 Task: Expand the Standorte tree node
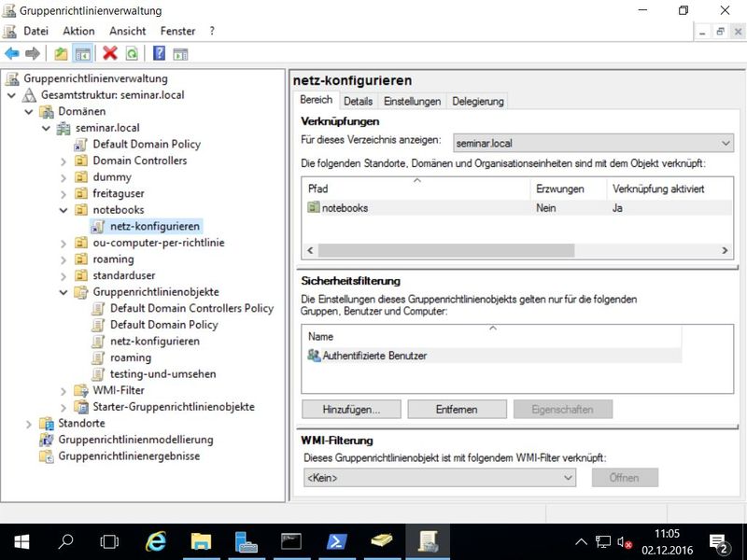(28, 424)
